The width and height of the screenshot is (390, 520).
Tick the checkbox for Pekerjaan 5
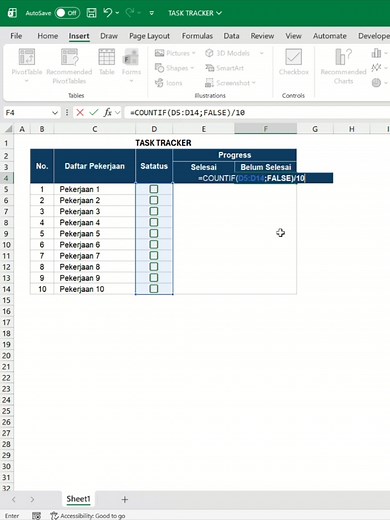coord(154,234)
